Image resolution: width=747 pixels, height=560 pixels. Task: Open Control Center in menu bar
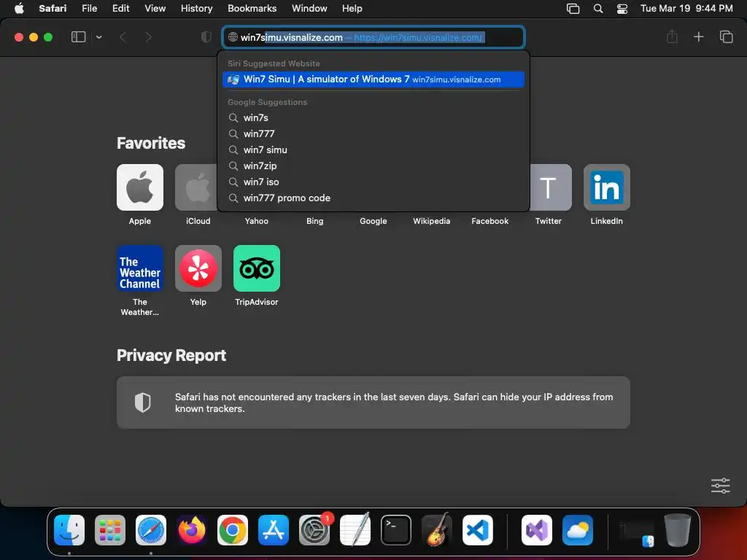pos(622,8)
